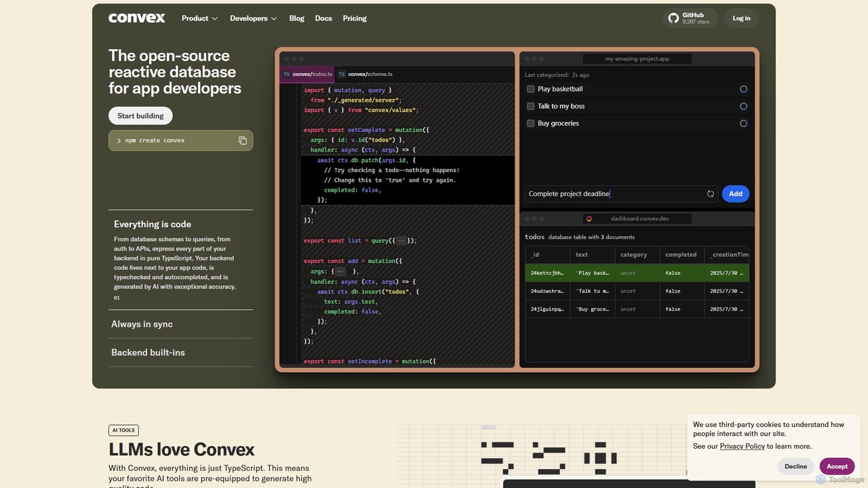Viewport: 868px width, 488px height.
Task: Select the 24udzwshra row id cell
Action: coord(548,291)
